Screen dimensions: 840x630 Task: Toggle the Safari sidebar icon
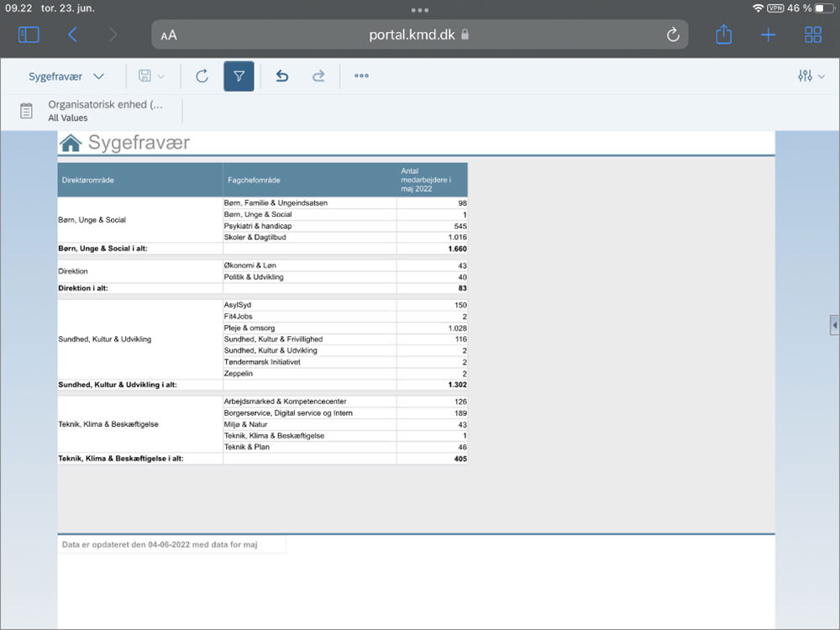[29, 34]
